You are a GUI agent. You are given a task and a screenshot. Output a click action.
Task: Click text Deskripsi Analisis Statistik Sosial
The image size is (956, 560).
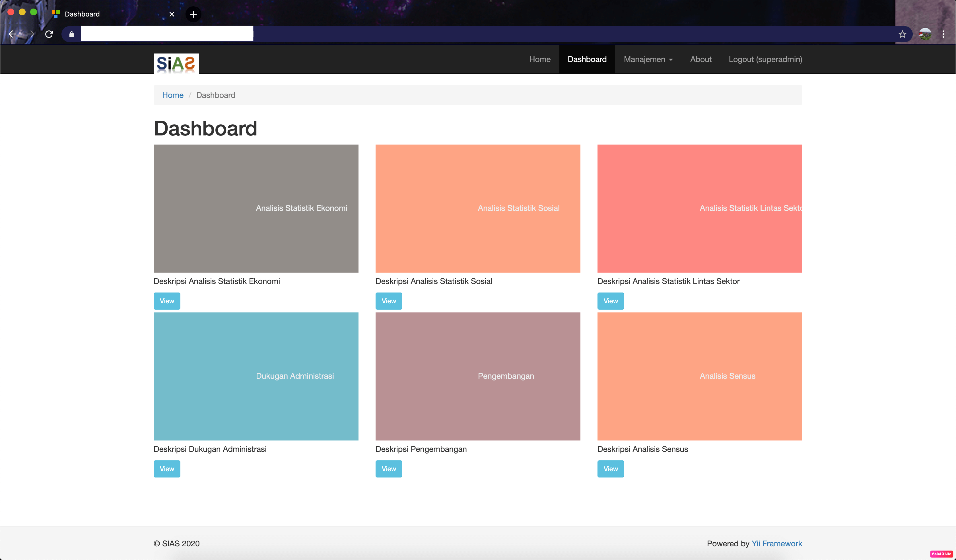coord(434,281)
